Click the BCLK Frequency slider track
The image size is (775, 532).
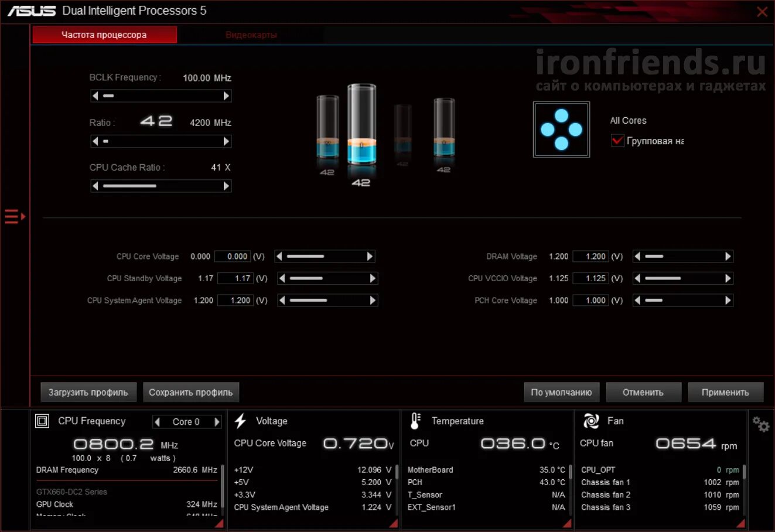161,96
